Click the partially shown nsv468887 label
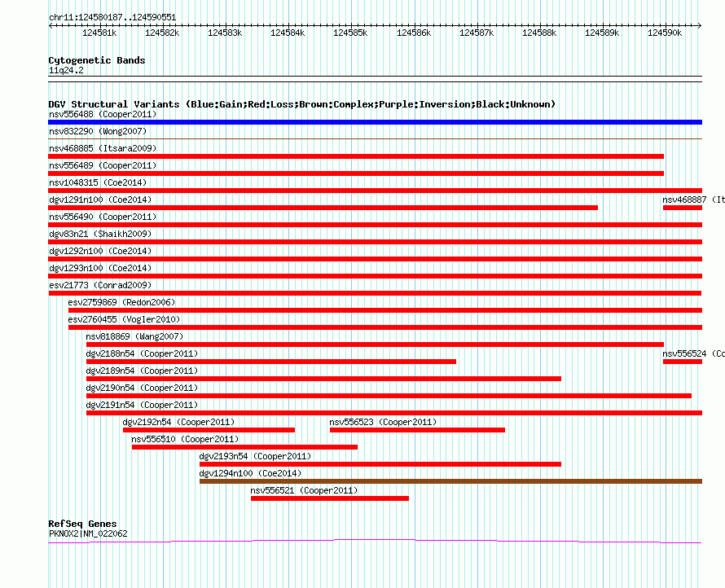This screenshot has height=588, width=725. (693, 200)
